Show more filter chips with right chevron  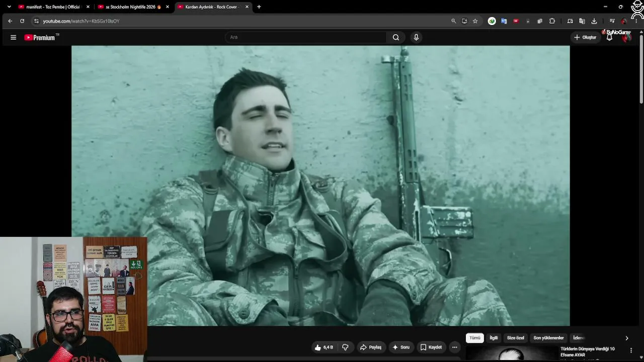click(x=626, y=338)
